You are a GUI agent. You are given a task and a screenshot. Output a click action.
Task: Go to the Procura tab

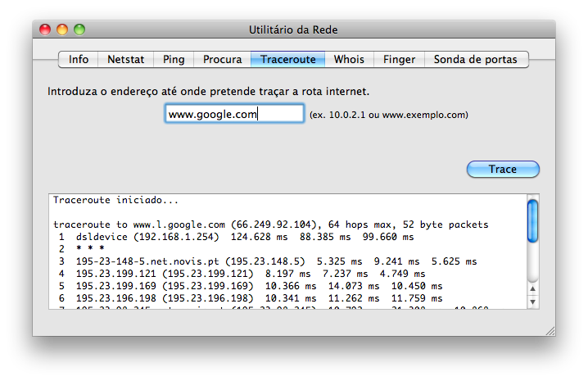click(222, 59)
